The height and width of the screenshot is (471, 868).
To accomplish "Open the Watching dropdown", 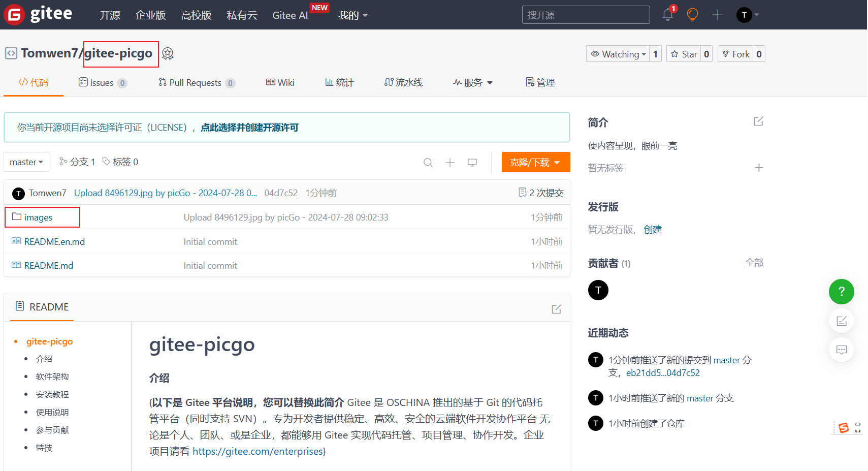I will point(618,54).
